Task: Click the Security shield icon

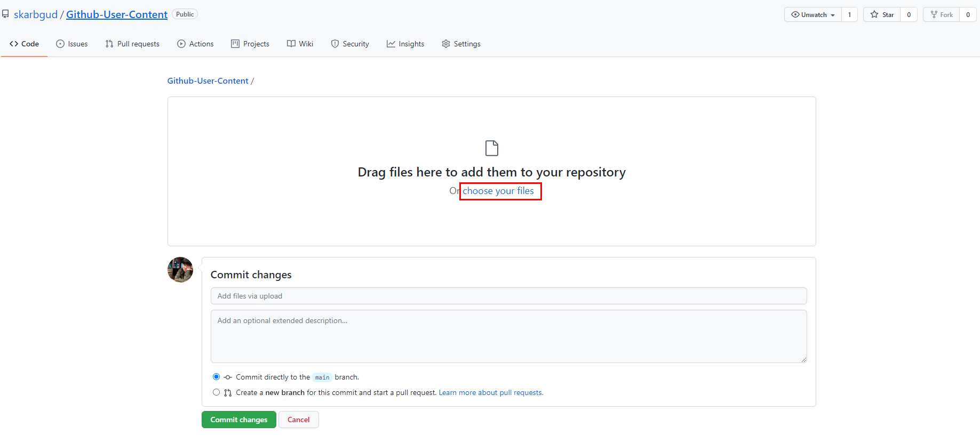Action: point(335,44)
